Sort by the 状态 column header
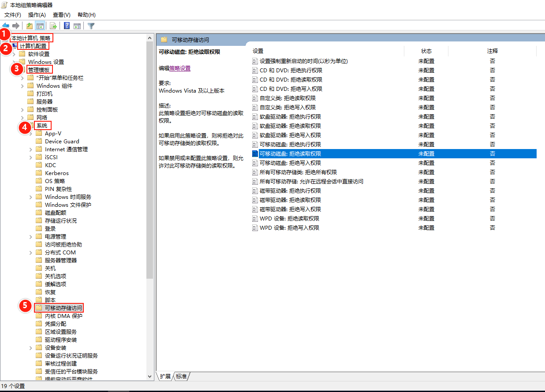 (426, 51)
